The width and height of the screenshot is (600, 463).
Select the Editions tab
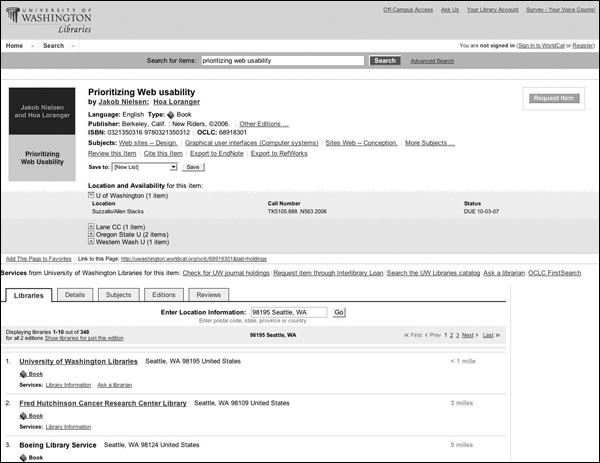164,295
